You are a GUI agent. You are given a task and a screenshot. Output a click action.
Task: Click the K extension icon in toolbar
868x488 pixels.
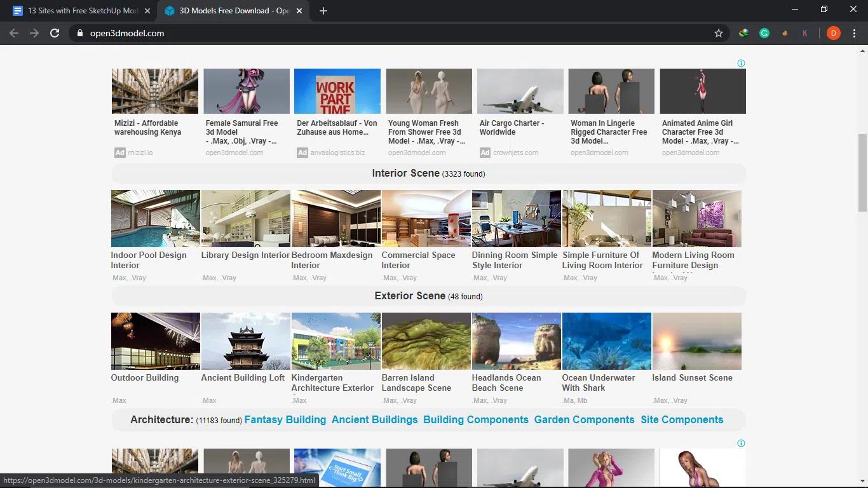tap(805, 32)
